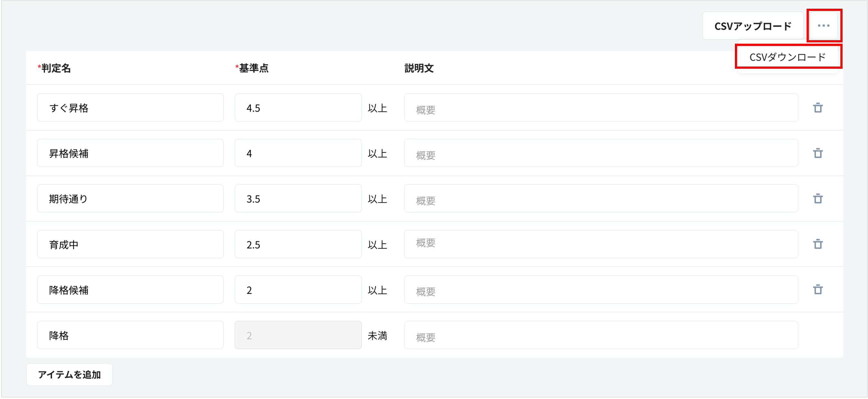The width and height of the screenshot is (868, 399).
Task: Open the ellipsis (…) overflow menu
Action: point(824,25)
